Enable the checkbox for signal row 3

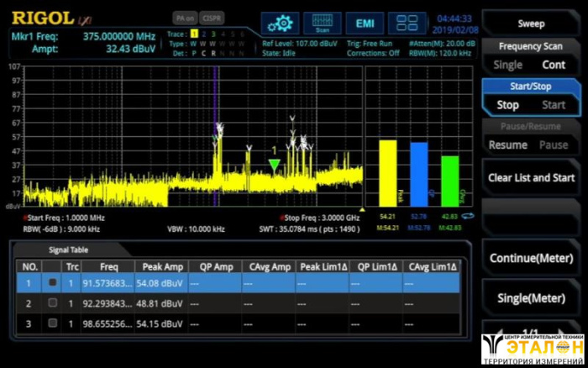(52, 323)
